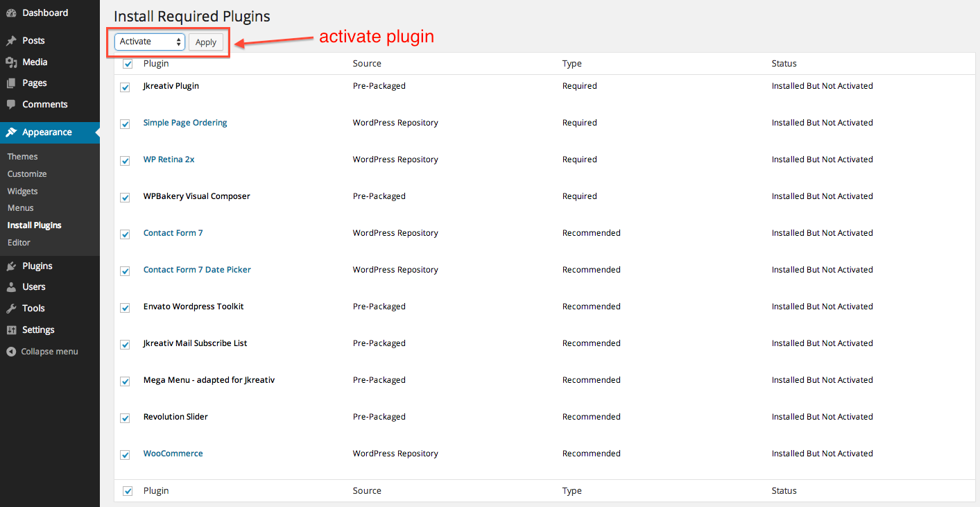The height and width of the screenshot is (507, 980).
Task: Open Widgets under Appearance
Action: coord(23,191)
